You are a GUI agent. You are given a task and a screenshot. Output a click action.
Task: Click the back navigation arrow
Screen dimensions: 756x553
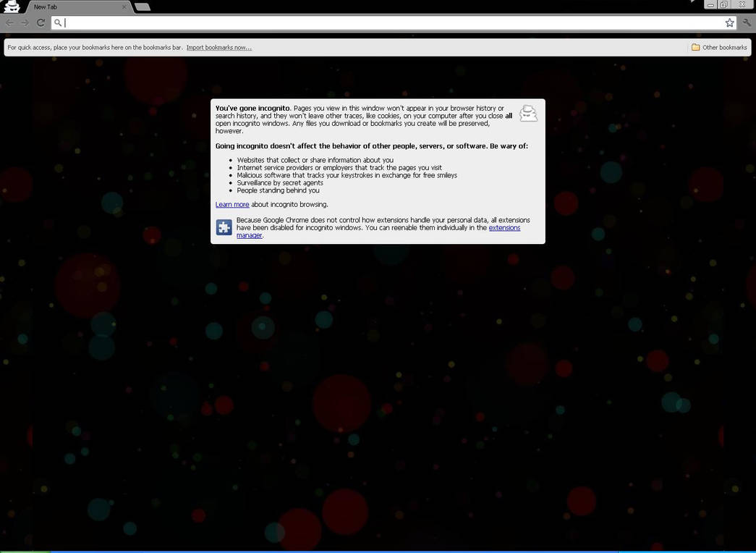click(9, 22)
